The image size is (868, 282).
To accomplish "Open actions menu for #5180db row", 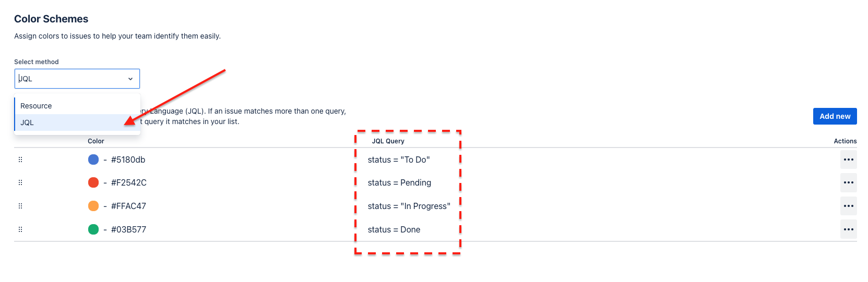I will pyautogui.click(x=848, y=160).
